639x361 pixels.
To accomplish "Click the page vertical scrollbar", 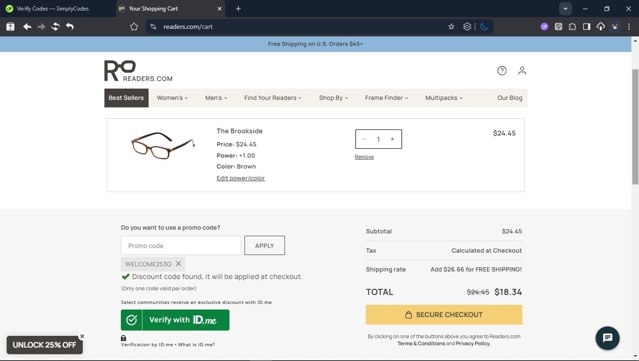I will pyautogui.click(x=635, y=126).
